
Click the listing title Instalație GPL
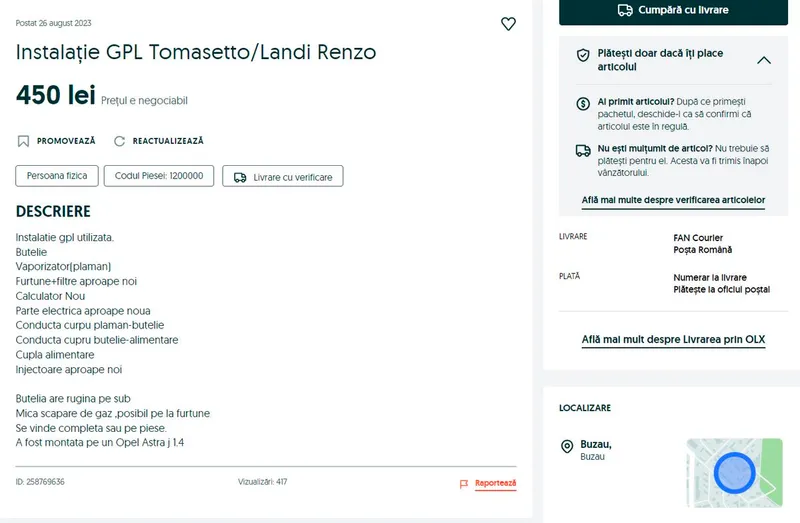pyautogui.click(x=196, y=53)
